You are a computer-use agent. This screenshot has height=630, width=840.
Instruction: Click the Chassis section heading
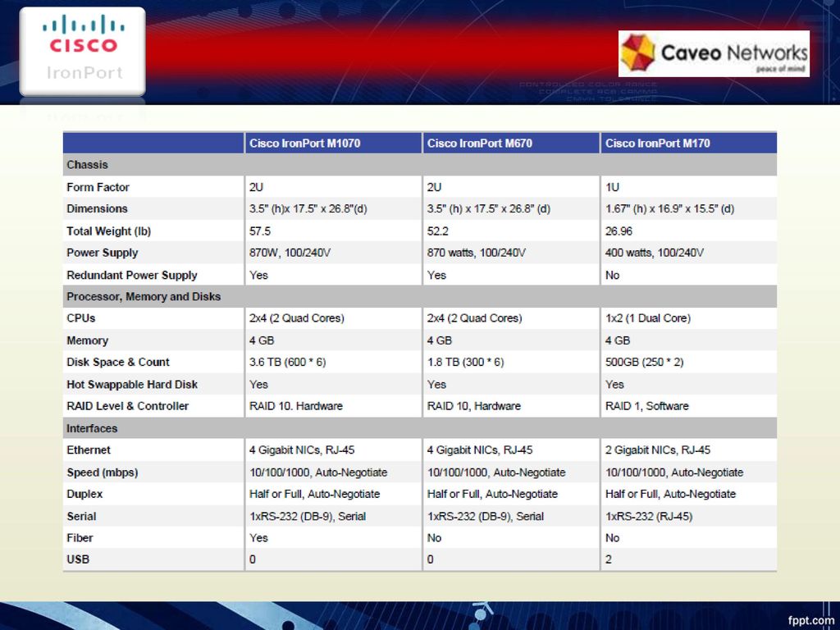(87, 165)
